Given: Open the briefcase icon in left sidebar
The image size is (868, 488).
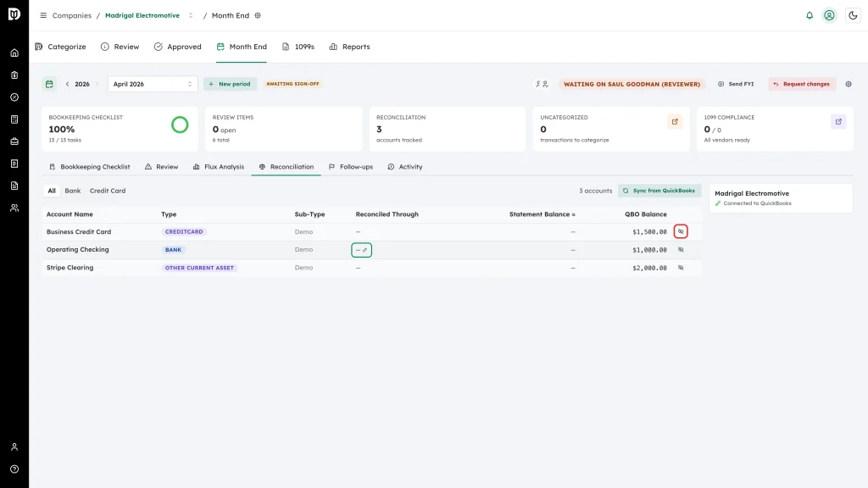Looking at the screenshot, I should point(14,141).
